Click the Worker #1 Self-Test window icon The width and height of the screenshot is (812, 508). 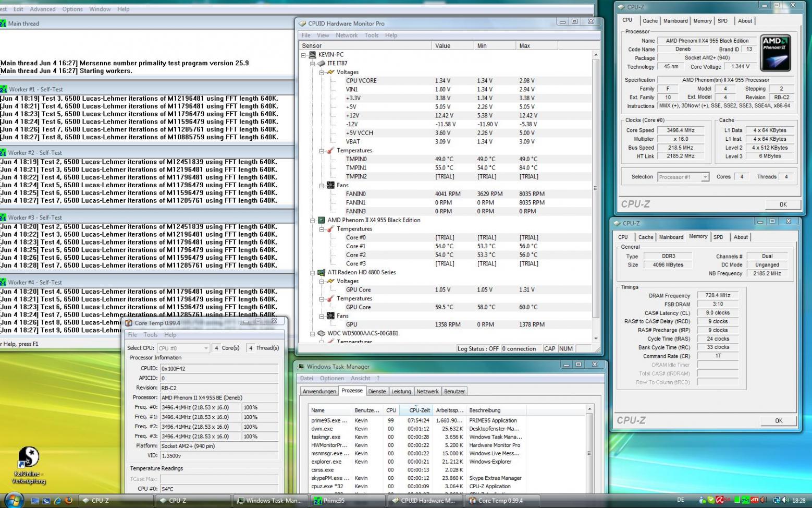pos(4,89)
